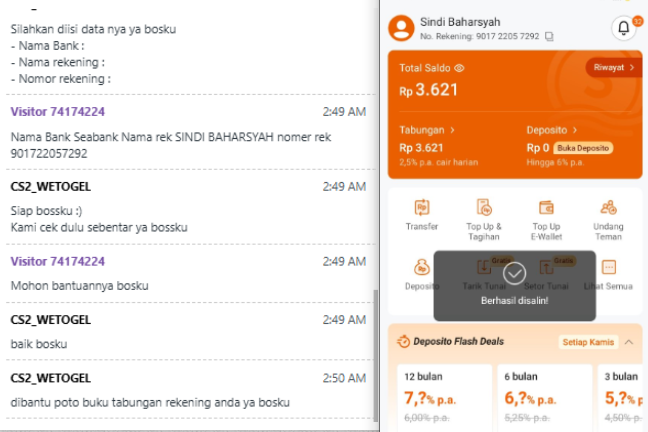Tap the orange profile avatar icon
This screenshot has width=648, height=432.
point(401,28)
